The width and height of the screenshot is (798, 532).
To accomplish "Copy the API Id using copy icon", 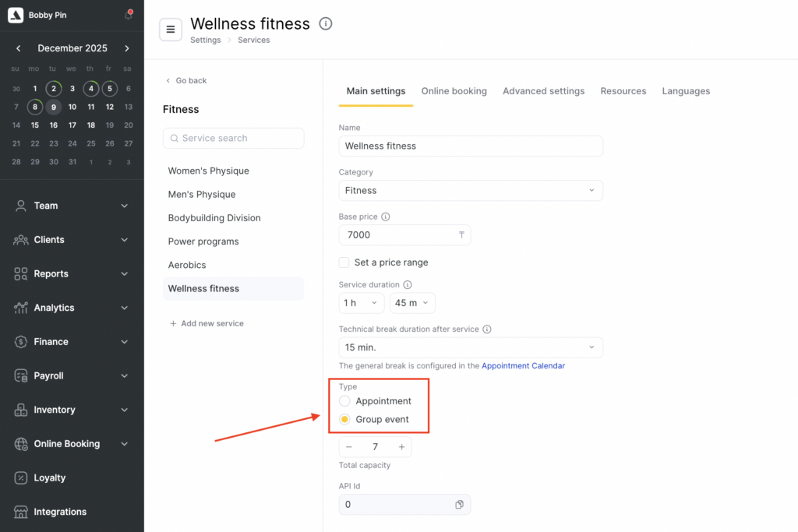I will point(459,505).
